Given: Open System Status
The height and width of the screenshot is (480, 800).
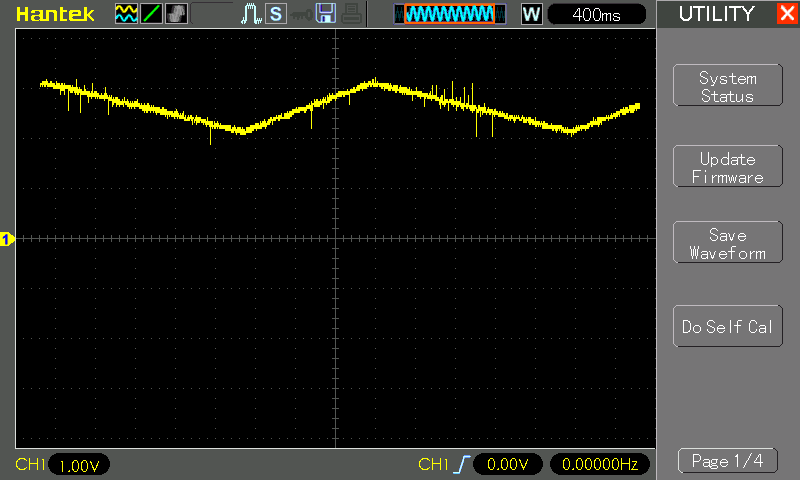Looking at the screenshot, I should click(727, 87).
